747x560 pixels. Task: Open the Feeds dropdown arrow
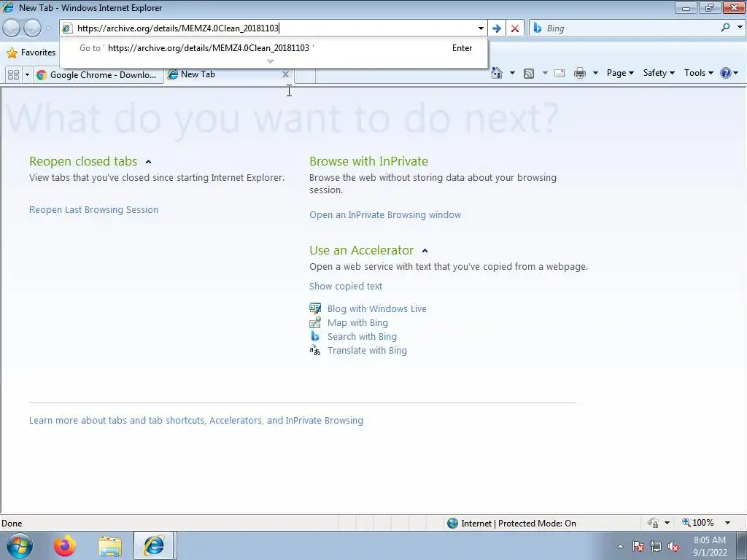pyautogui.click(x=544, y=73)
